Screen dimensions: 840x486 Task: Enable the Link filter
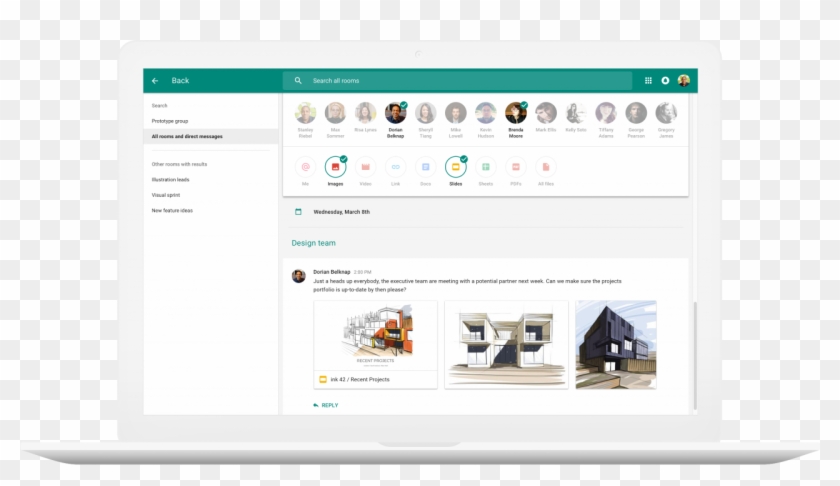click(x=395, y=167)
